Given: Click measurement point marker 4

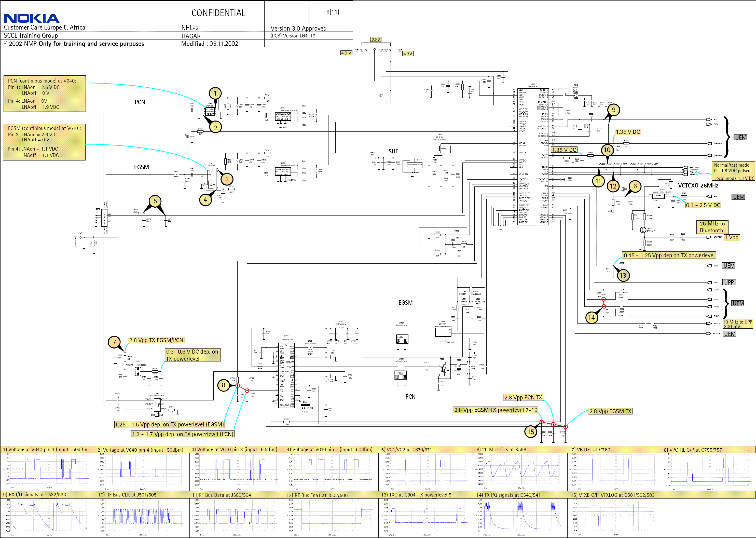Looking at the screenshot, I should pos(205,200).
